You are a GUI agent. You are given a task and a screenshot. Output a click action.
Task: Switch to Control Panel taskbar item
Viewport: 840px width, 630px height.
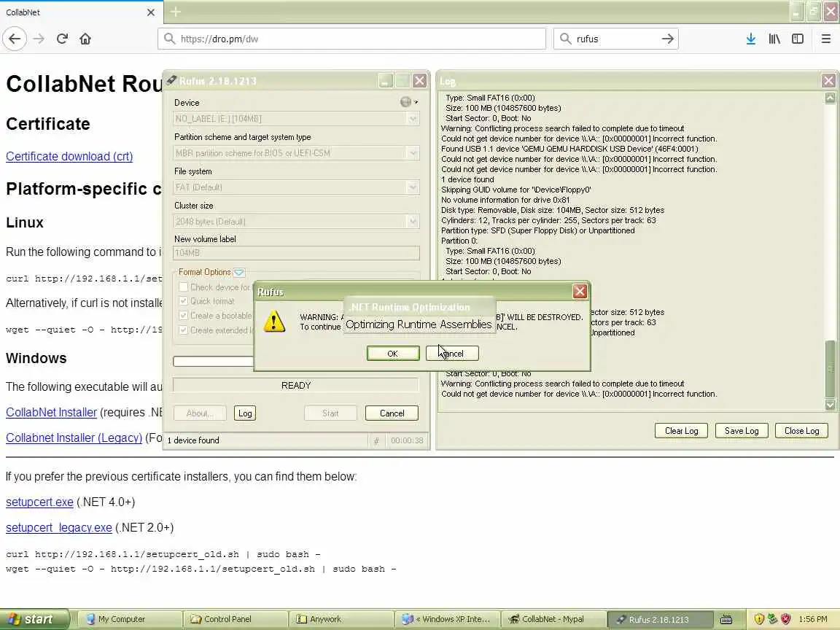click(235, 619)
